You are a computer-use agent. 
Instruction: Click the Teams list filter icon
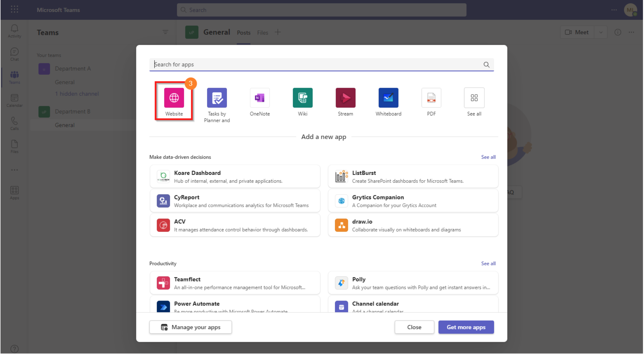pyautogui.click(x=165, y=32)
